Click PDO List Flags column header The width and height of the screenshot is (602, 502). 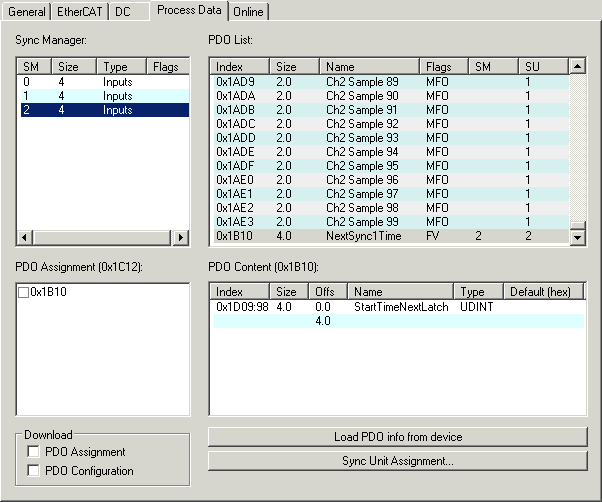pos(443,66)
